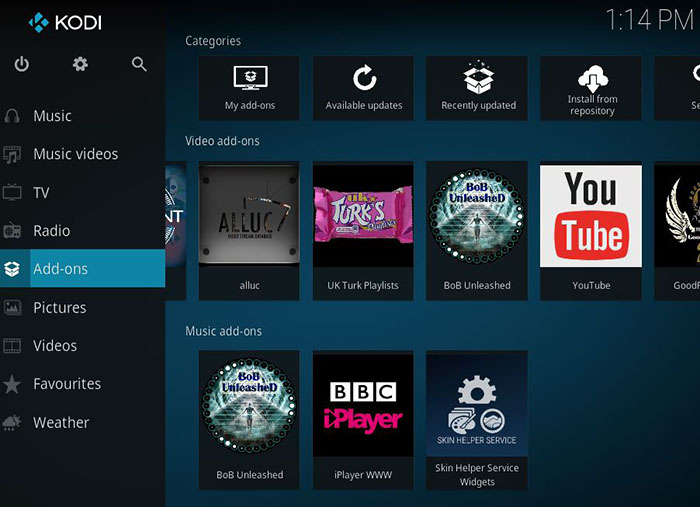The image size is (700, 507).
Task: Click the Video add-ons heading
Action: pyautogui.click(x=222, y=141)
